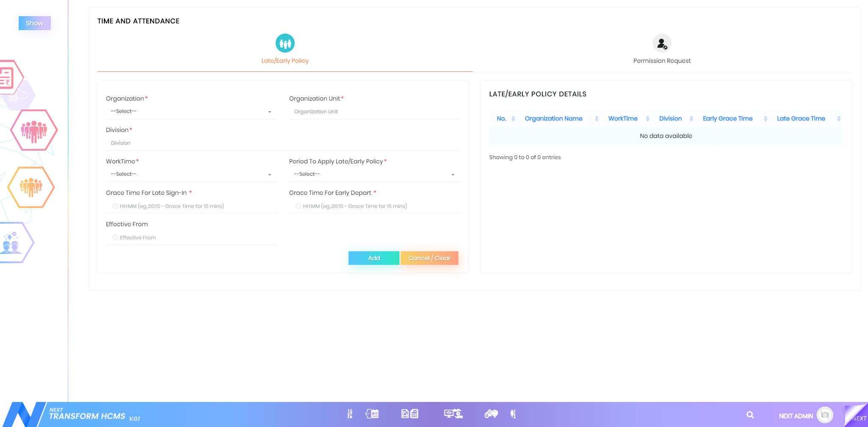The image size is (868, 427).
Task: Click the Add button
Action: tap(374, 258)
